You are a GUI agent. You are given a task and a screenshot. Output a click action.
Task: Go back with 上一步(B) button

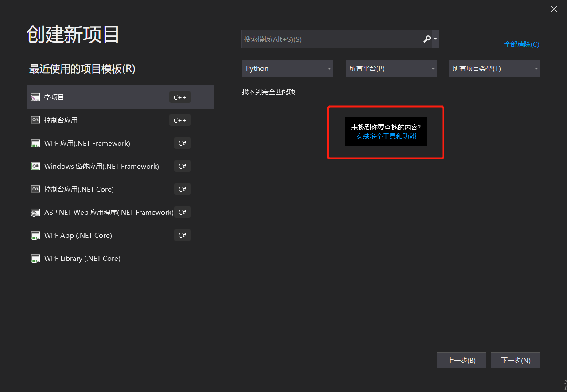click(x=462, y=360)
